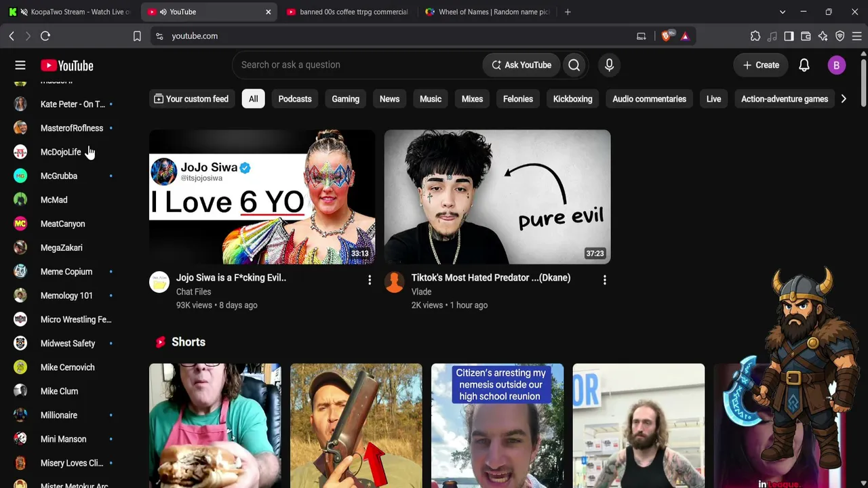Open Brave Shields panel
Viewport: 868px width, 488px height.
coord(667,36)
